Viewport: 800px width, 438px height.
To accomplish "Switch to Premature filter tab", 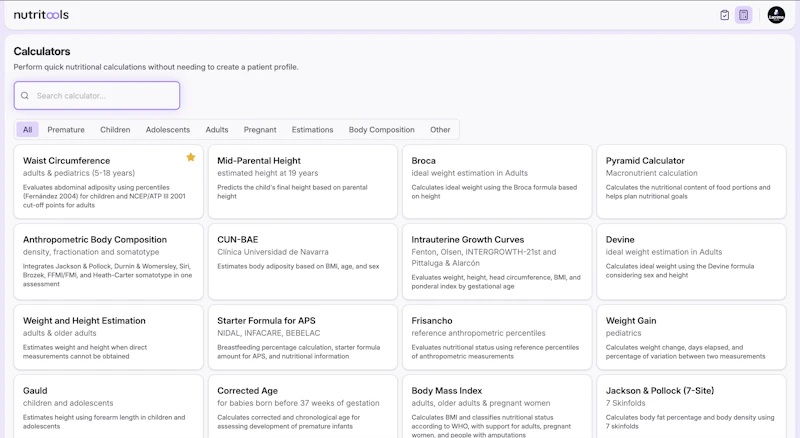I will [x=66, y=130].
